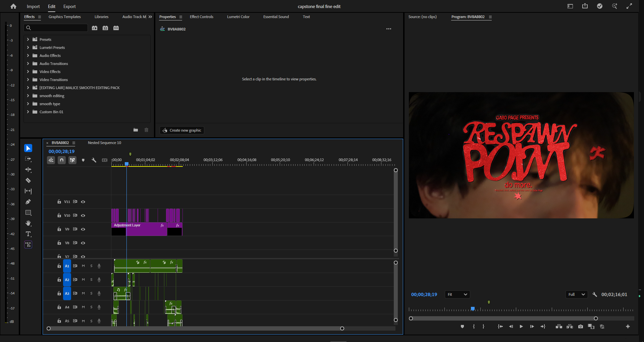Click the Effects search field
Image resolution: width=644 pixels, height=342 pixels.
coord(56,28)
